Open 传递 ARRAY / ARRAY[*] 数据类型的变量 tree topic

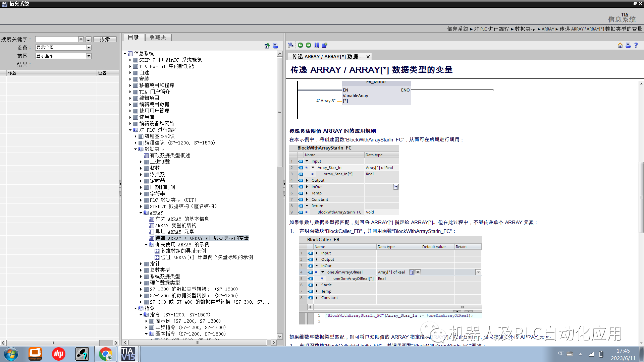202,238
